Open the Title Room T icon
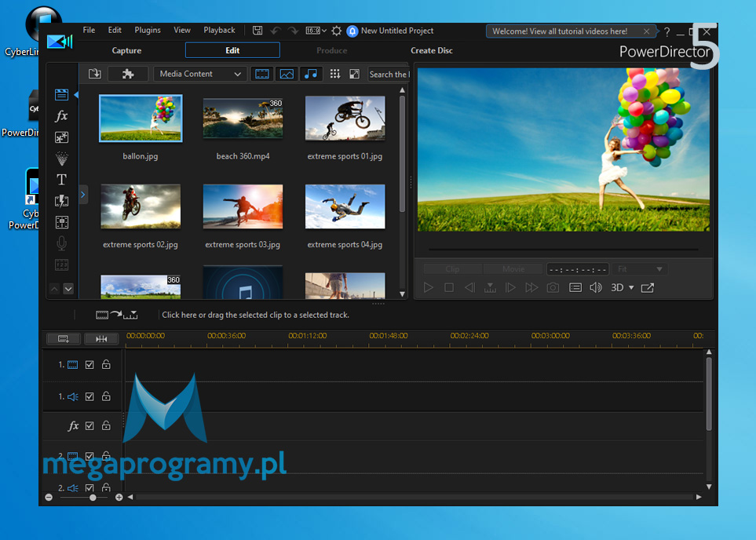756x540 pixels. [62, 180]
